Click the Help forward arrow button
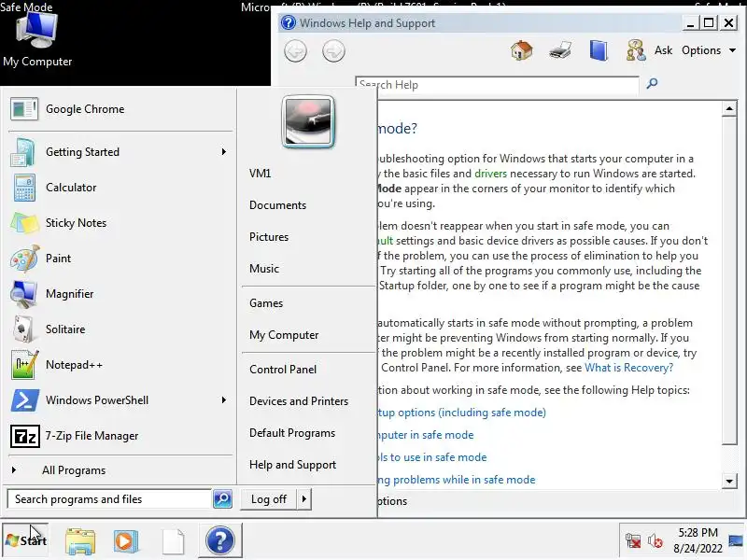 coord(333,51)
